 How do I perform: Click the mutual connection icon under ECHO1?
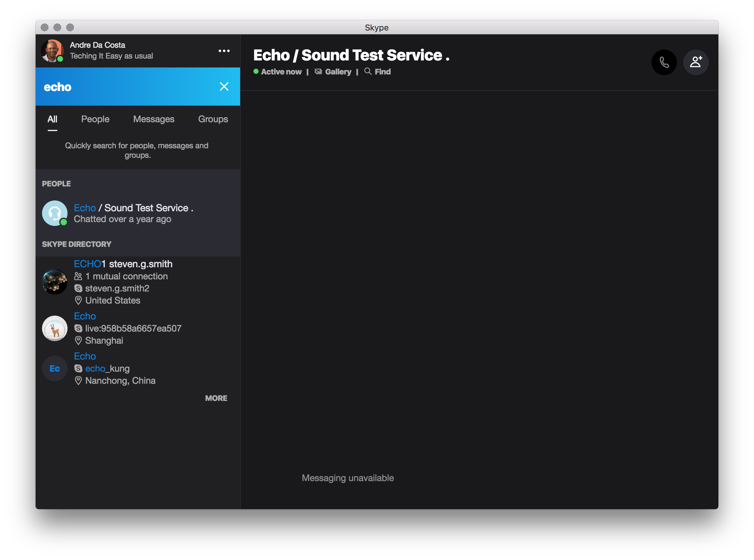[x=78, y=276]
